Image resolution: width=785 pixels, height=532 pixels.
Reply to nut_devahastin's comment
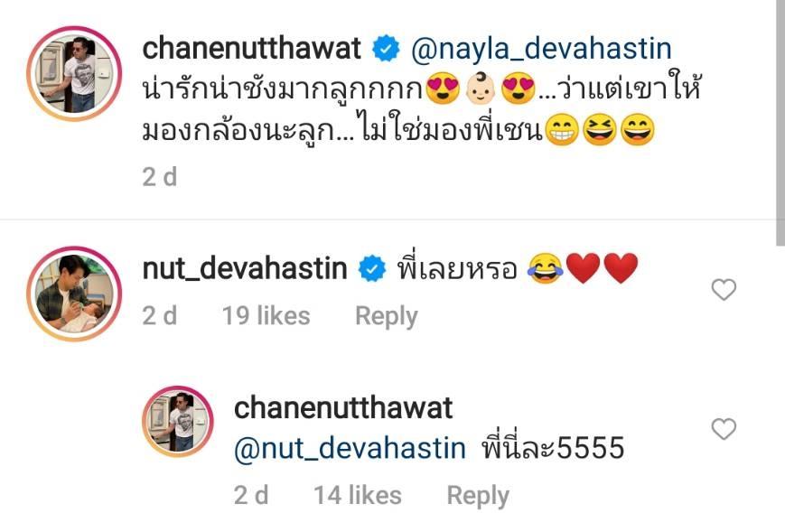(387, 316)
